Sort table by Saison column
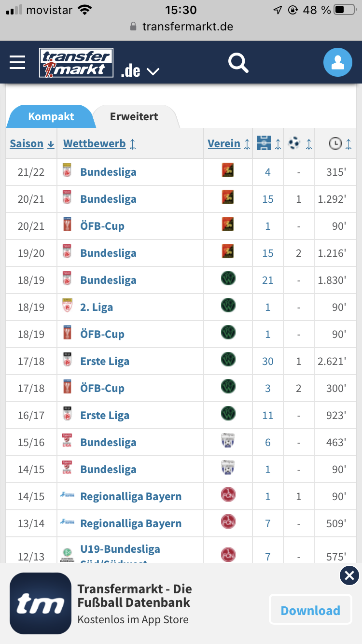The width and height of the screenshot is (362, 644). 32,143
